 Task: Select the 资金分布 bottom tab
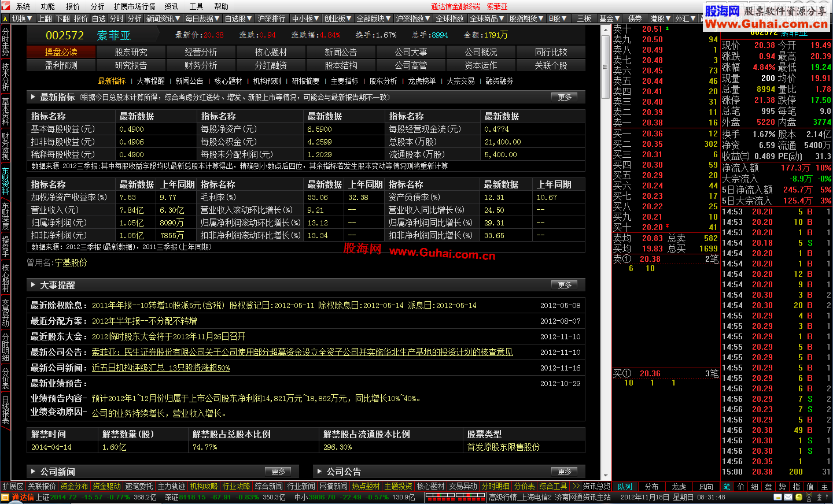click(74, 487)
